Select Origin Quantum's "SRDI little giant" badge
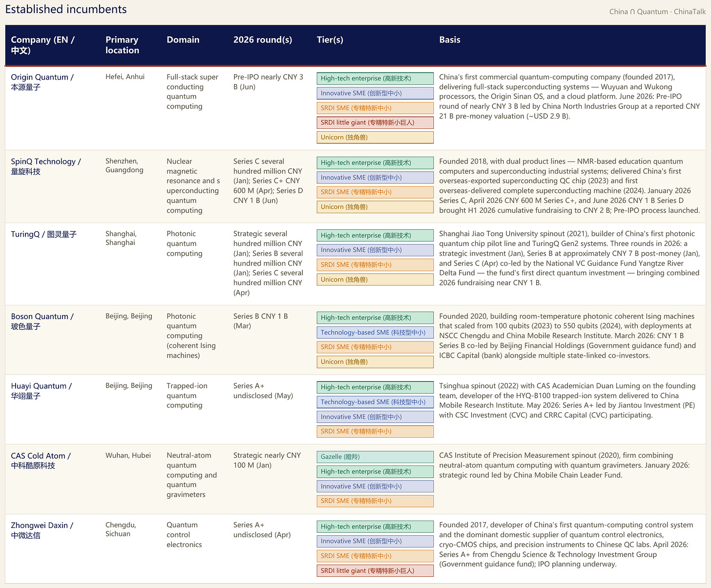This screenshot has height=588, width=711. 375,122
